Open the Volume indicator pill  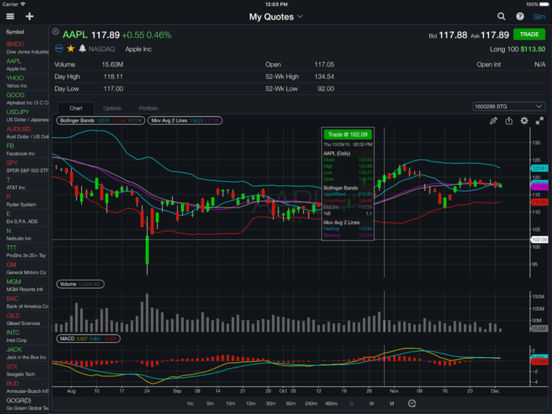click(x=80, y=284)
